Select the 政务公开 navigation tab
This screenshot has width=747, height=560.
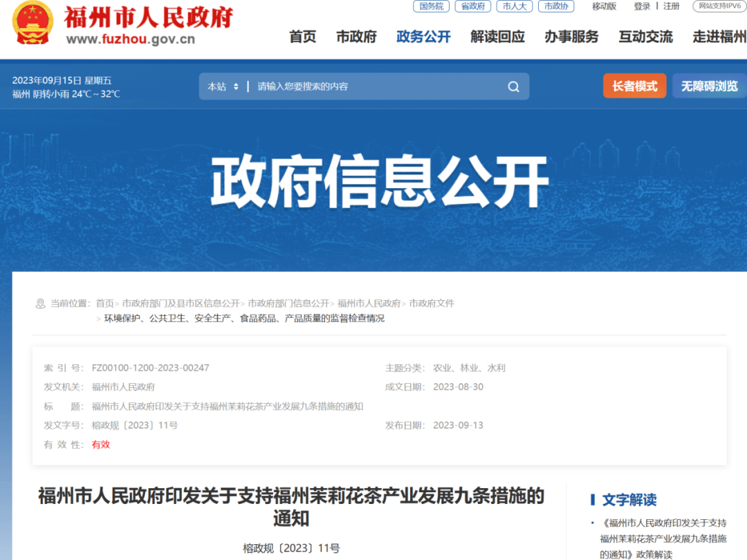click(x=423, y=37)
